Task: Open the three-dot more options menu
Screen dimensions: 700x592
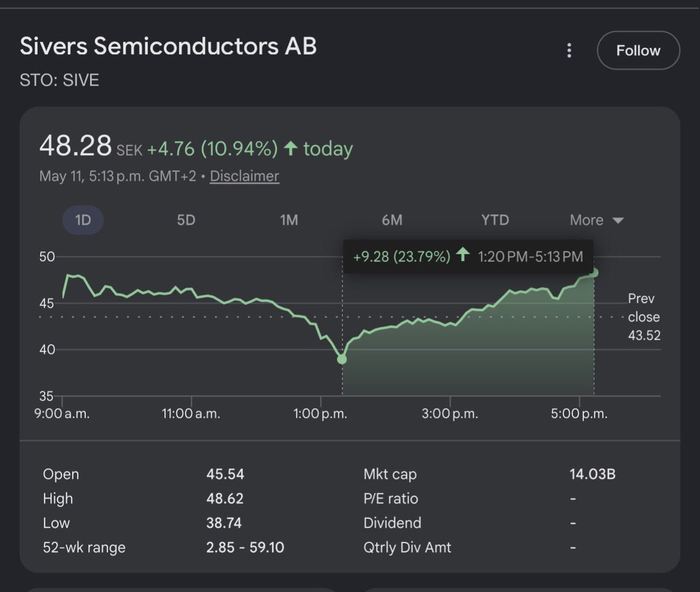Action: coord(569,51)
